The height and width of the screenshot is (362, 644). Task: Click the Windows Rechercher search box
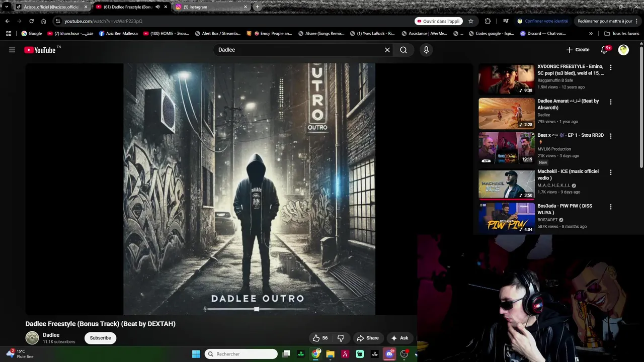[241, 354]
